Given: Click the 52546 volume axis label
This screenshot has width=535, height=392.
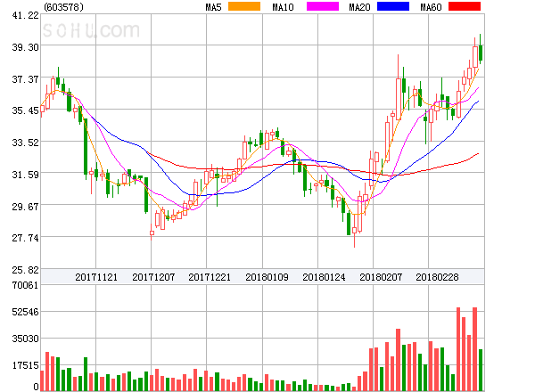Looking at the screenshot, I should 25,312.
